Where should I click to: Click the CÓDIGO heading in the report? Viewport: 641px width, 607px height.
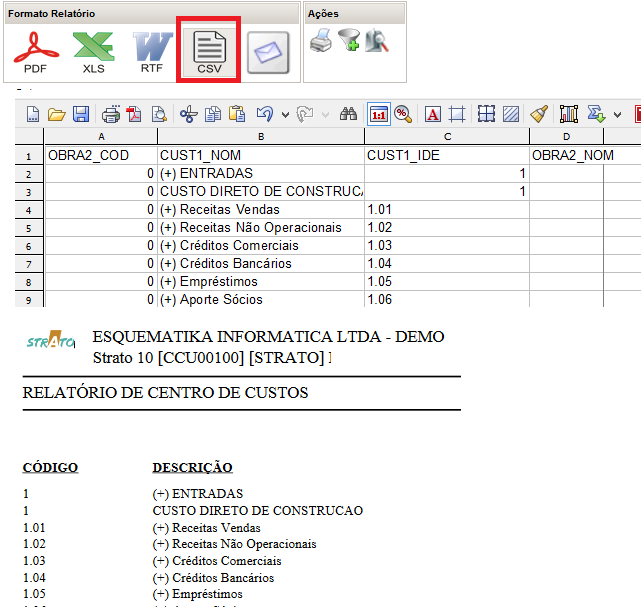click(x=50, y=467)
